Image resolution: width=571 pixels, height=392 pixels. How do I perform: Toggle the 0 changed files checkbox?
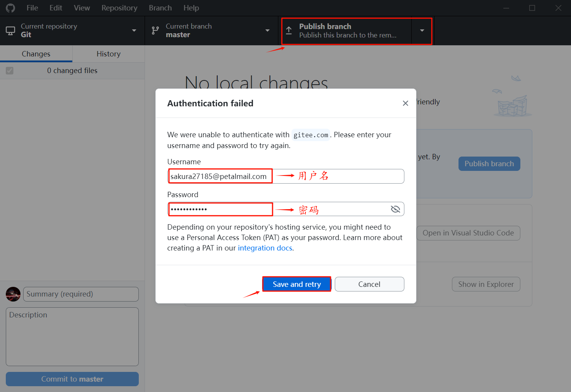10,71
